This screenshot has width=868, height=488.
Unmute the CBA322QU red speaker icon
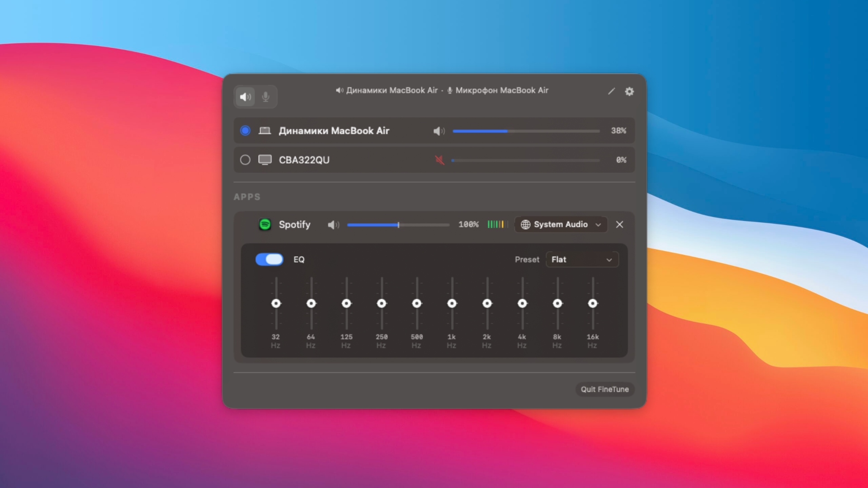tap(439, 160)
